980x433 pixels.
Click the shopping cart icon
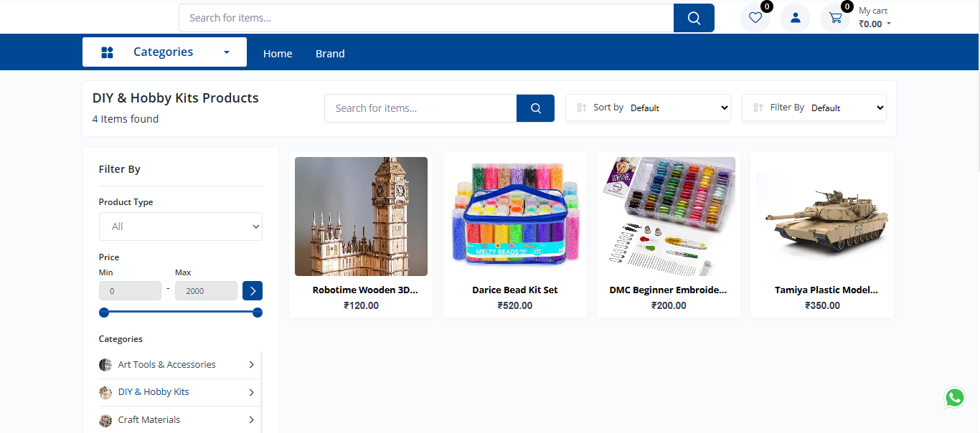click(x=835, y=18)
